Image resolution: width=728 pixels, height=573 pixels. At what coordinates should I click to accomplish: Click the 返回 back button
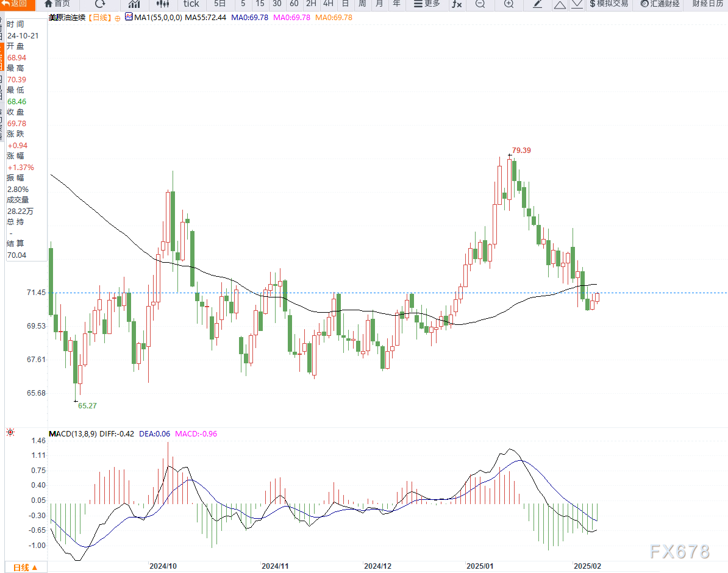pyautogui.click(x=16, y=4)
